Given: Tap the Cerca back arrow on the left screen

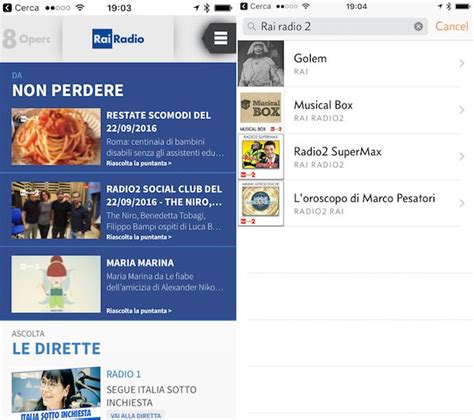Looking at the screenshot, I should point(7,7).
